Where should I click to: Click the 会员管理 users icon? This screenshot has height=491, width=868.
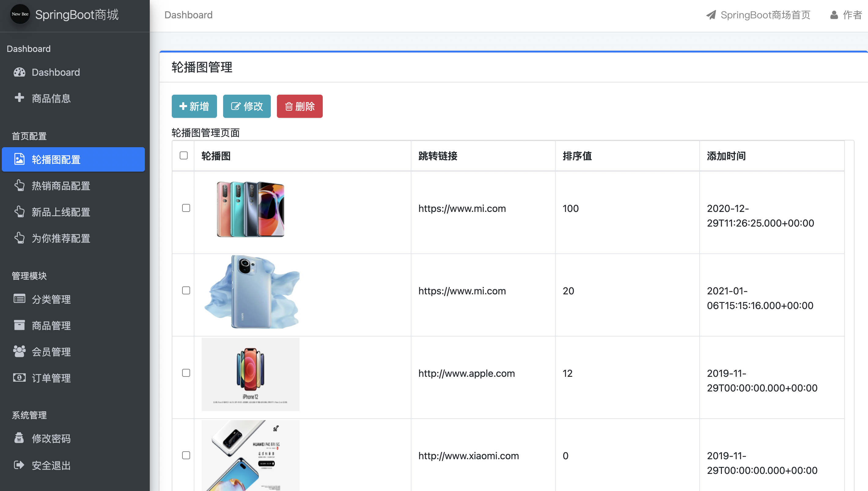click(19, 351)
